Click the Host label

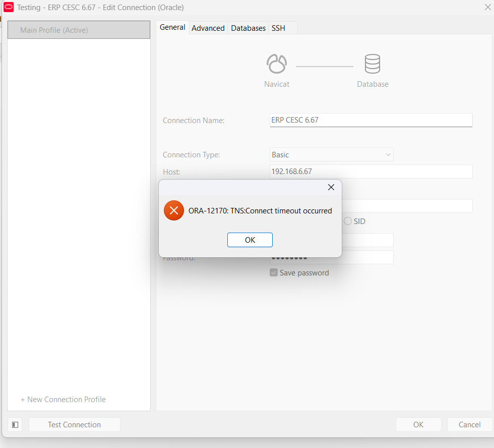click(171, 172)
